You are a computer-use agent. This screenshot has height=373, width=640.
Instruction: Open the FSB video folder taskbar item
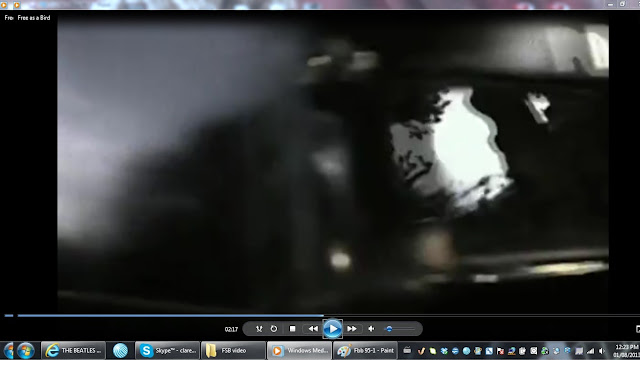point(233,351)
